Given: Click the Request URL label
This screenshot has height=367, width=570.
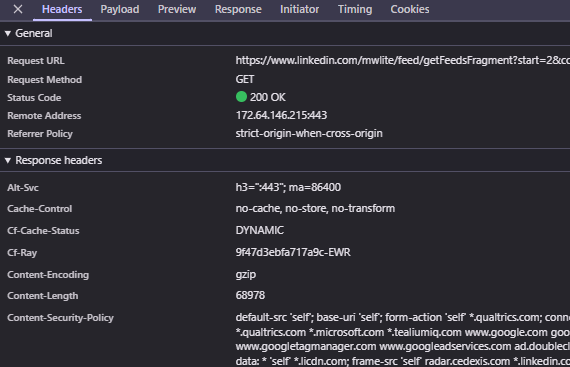Looking at the screenshot, I should [x=36, y=61].
